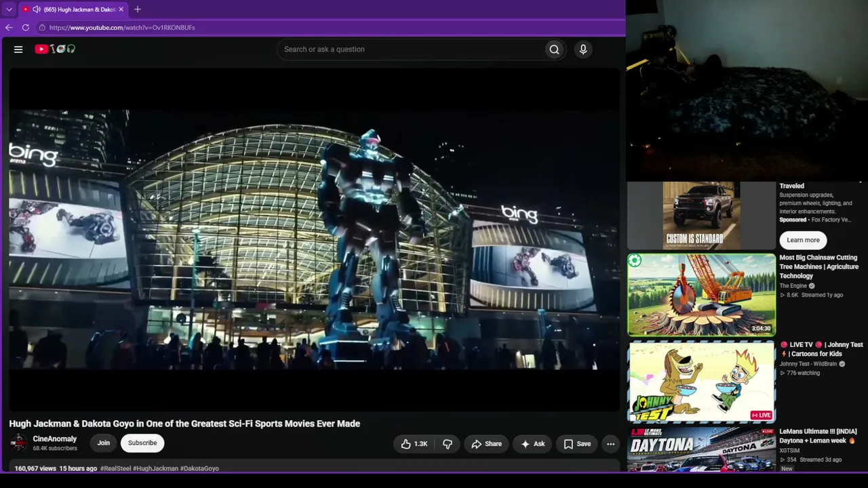
Task: Subscribe to CineAnomaly
Action: pyautogui.click(x=142, y=443)
